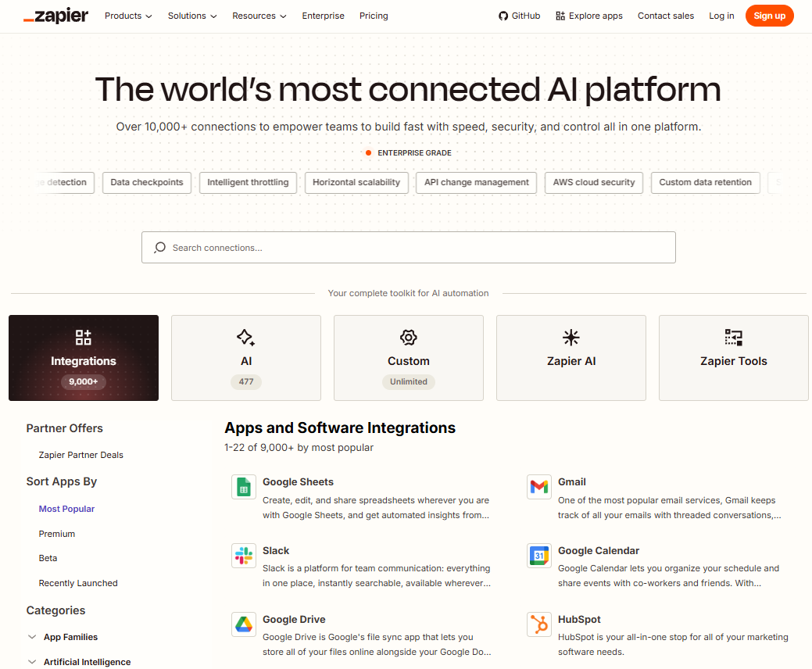Expand the Products menu
This screenshot has height=669, width=812.
pyautogui.click(x=128, y=16)
